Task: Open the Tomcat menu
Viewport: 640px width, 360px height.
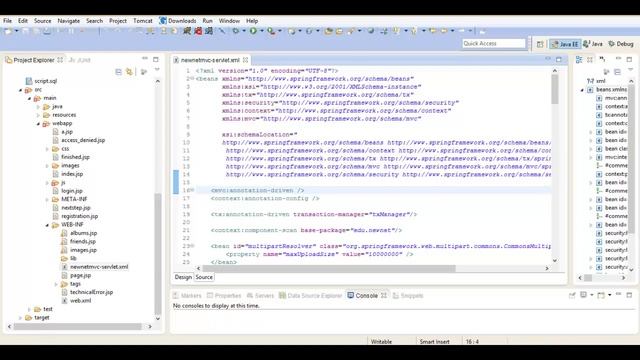Action: pyautogui.click(x=142, y=20)
